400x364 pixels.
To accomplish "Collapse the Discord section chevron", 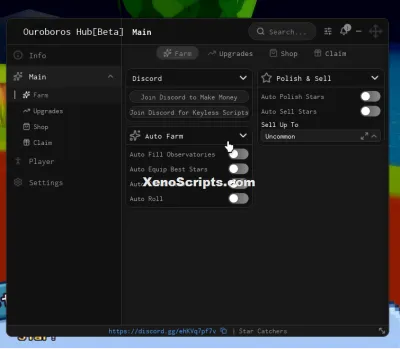I will pos(243,78).
